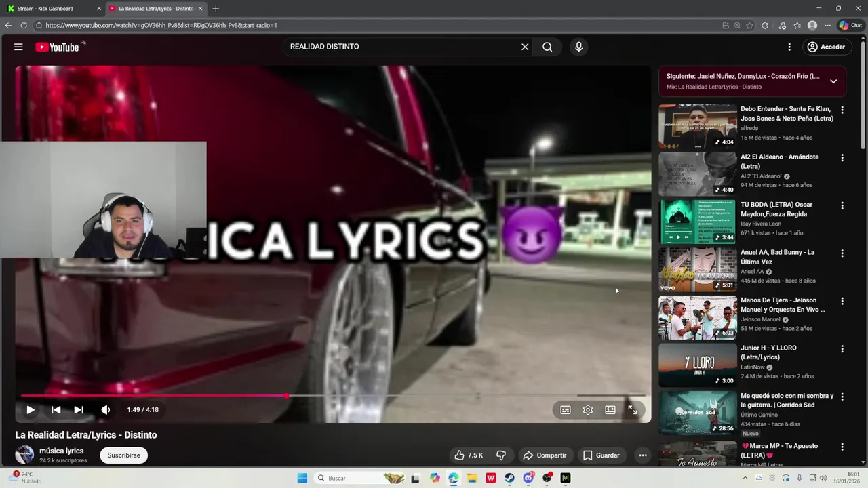This screenshot has width=868, height=488.
Task: Select the La Realidad Letra/Lyrics tab
Action: tap(157, 9)
